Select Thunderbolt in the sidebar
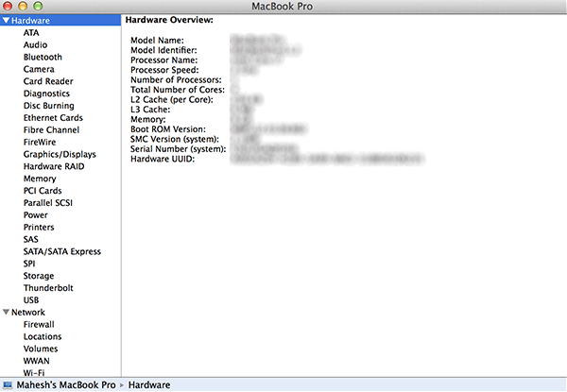 click(48, 288)
